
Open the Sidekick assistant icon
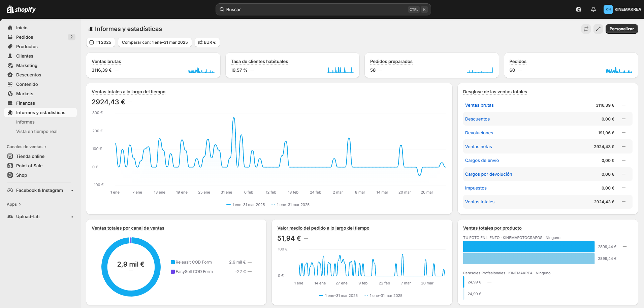[x=578, y=9]
